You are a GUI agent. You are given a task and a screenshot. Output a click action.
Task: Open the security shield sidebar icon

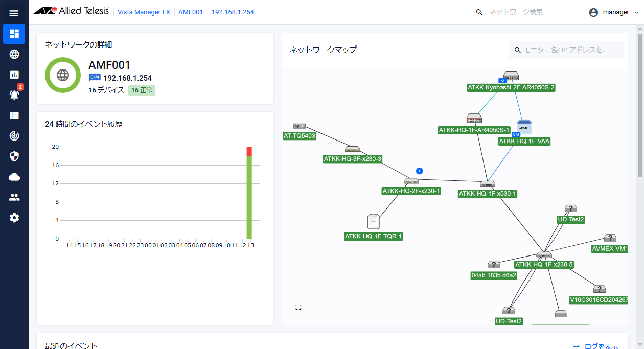point(14,156)
